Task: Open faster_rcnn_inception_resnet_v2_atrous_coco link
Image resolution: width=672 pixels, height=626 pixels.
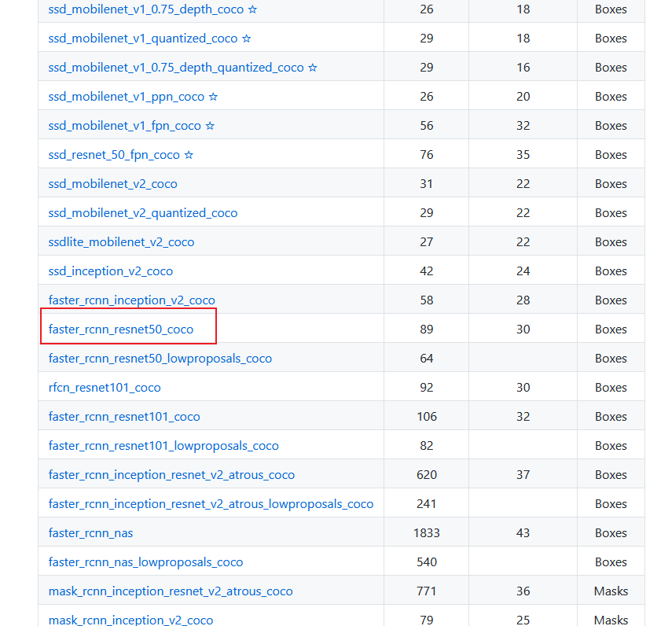Action: 171,475
